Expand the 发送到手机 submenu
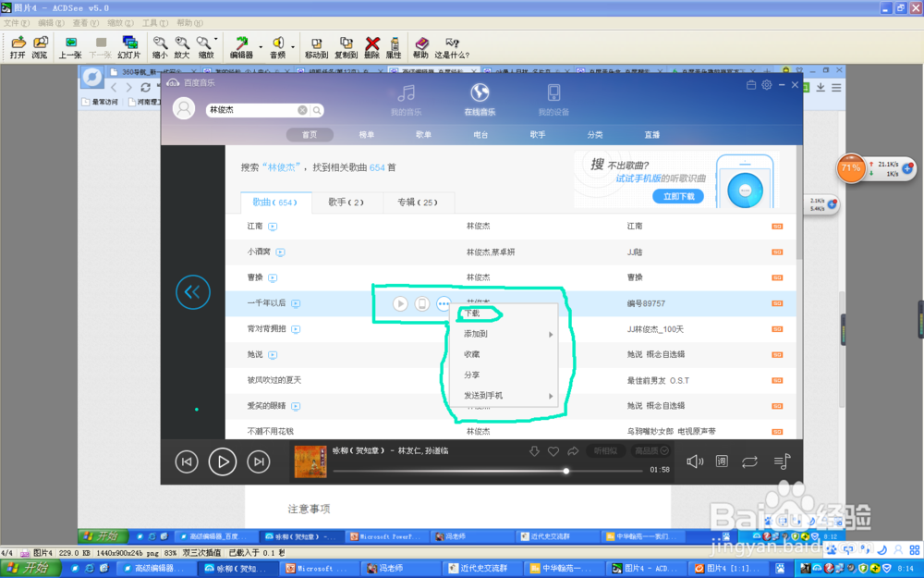 coord(504,396)
